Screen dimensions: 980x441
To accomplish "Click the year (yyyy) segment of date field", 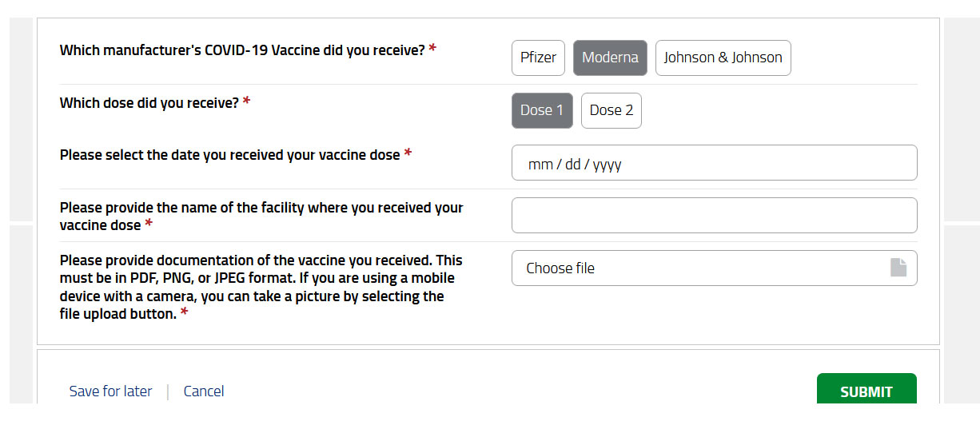I will coord(607,165).
